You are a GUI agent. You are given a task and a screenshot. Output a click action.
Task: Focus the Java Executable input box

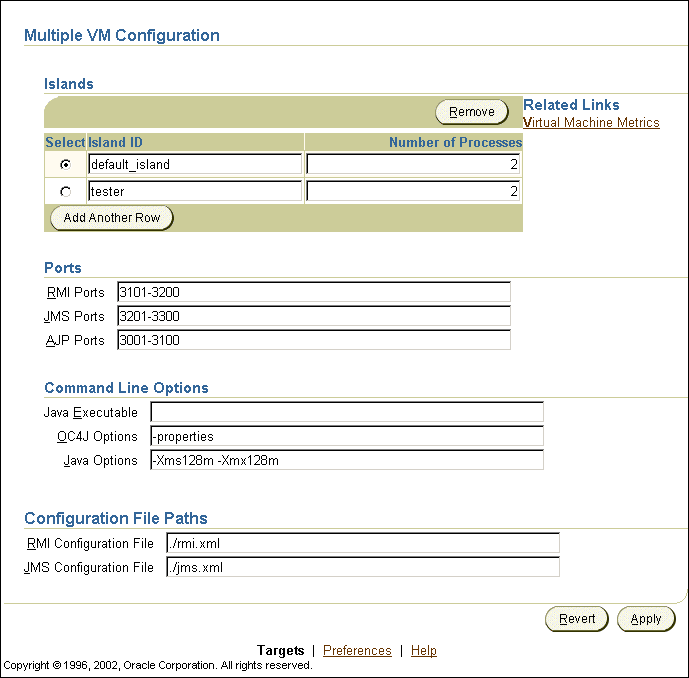[x=347, y=412]
